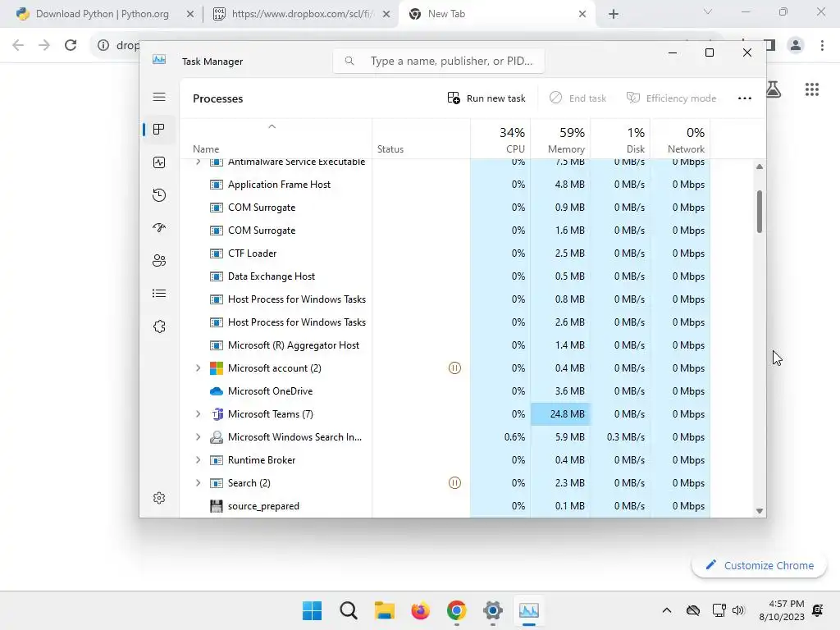
Task: Click scrollbar up arrow in process list
Action: point(759,167)
